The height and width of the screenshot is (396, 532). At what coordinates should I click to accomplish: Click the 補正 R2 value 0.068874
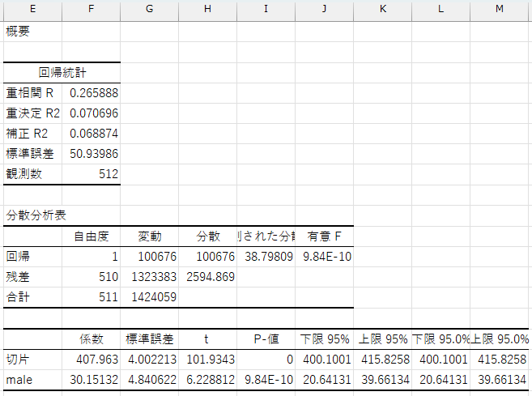(91, 133)
